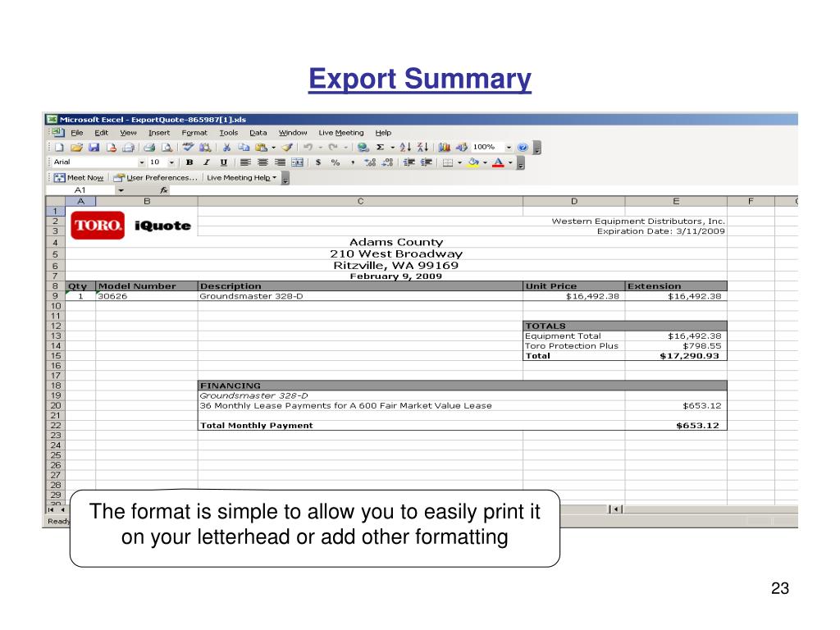Toggle Bold formatting
This screenshot has height=630, width=840.
point(189,162)
